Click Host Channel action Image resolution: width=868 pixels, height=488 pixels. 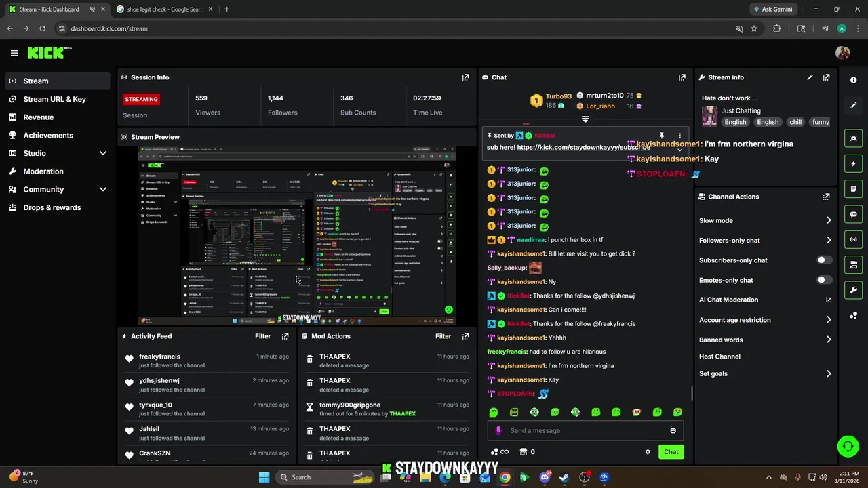719,357
